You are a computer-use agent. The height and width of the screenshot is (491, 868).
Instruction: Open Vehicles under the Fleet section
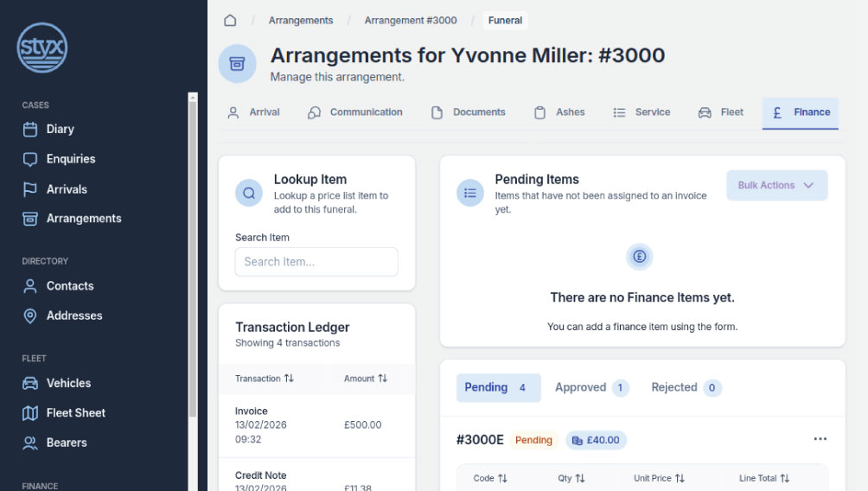(x=68, y=383)
